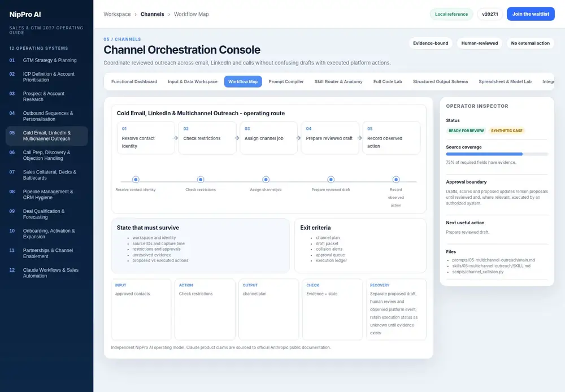
Task: Open prompts/05-multichannel-outreach/main.md file
Action: 494,260
